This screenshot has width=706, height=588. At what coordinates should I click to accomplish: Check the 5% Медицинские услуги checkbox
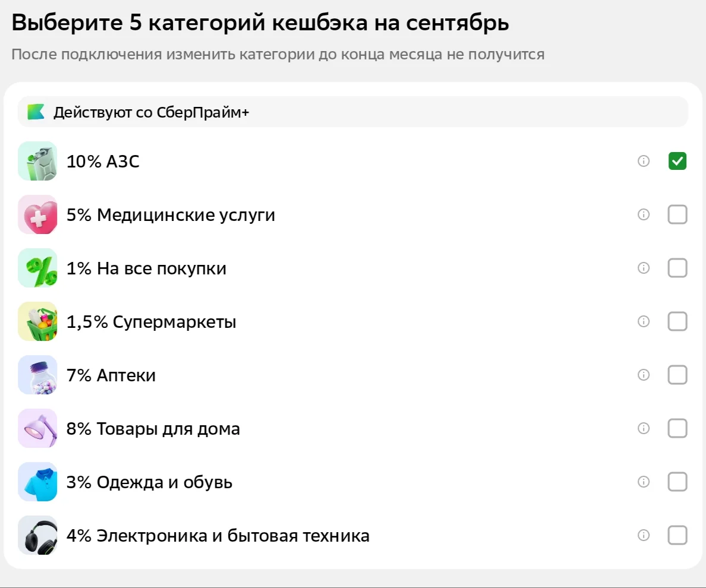(x=677, y=214)
